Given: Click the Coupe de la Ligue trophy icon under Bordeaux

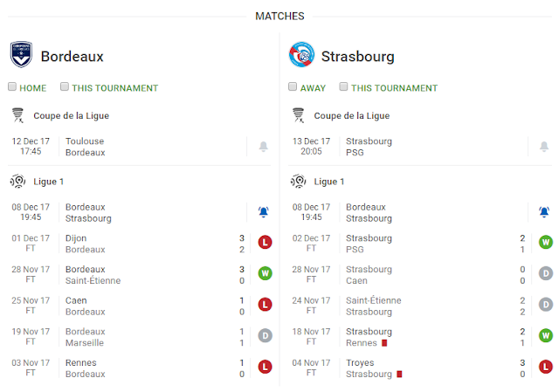Looking at the screenshot, I should 18,115.
